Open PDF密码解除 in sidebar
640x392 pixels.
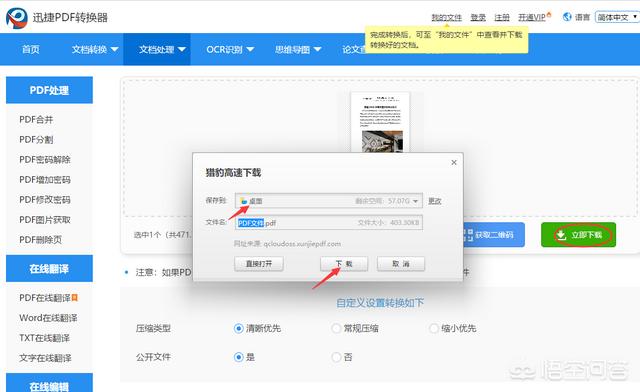point(45,160)
